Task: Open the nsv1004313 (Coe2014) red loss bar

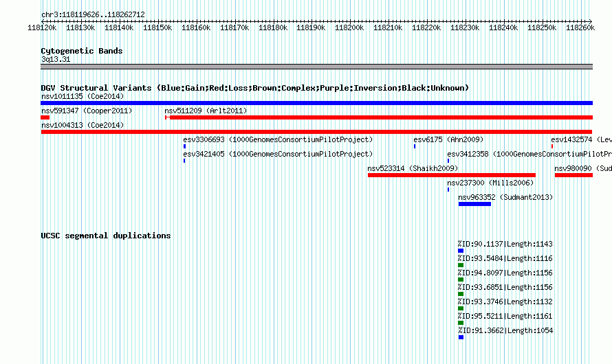Action: (316, 132)
